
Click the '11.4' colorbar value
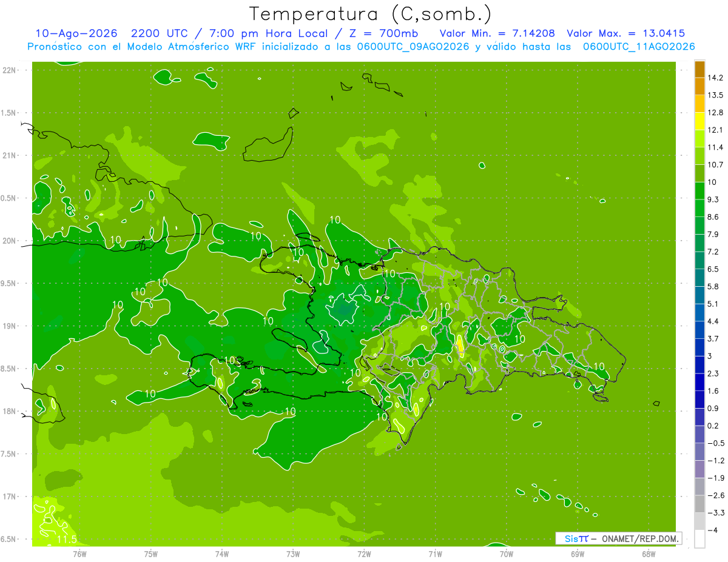click(715, 147)
